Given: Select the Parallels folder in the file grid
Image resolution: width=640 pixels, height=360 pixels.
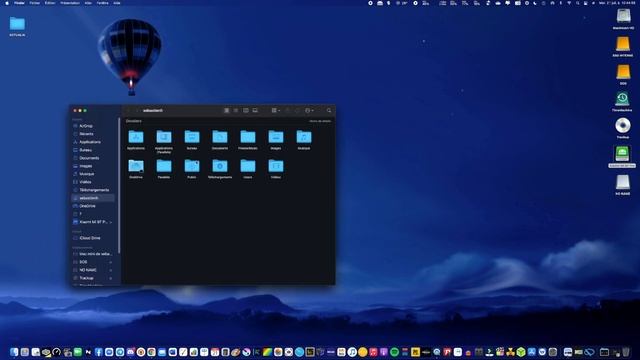Looking at the screenshot, I should pos(164,169).
